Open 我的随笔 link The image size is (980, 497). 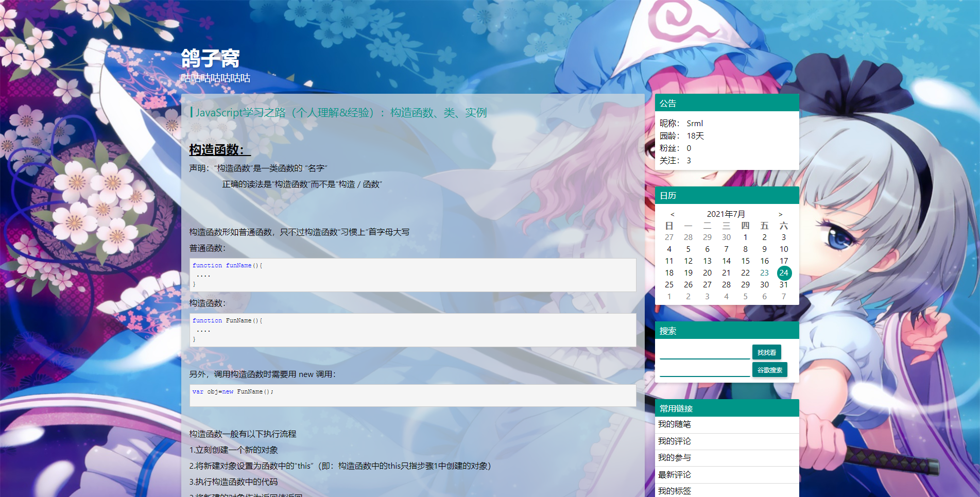[674, 424]
